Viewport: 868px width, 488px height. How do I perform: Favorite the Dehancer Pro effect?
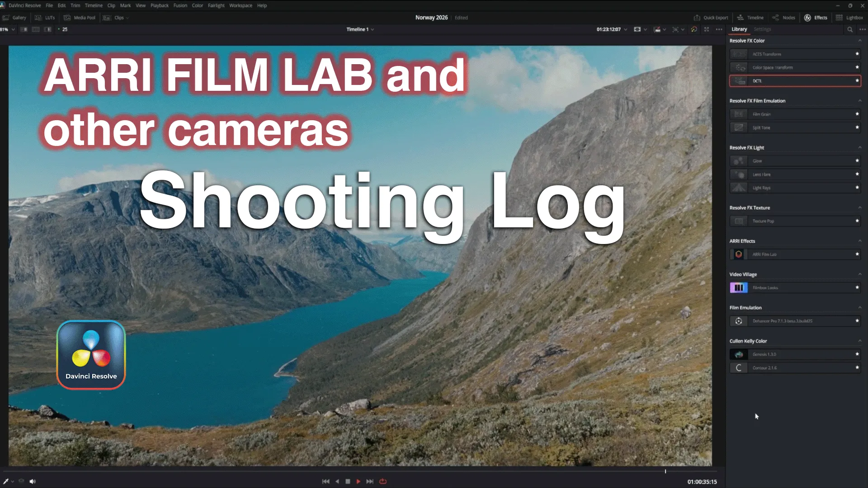857,321
